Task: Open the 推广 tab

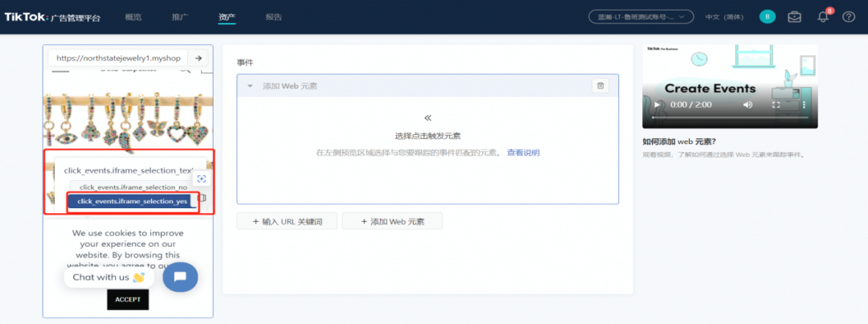Action: 180,17
